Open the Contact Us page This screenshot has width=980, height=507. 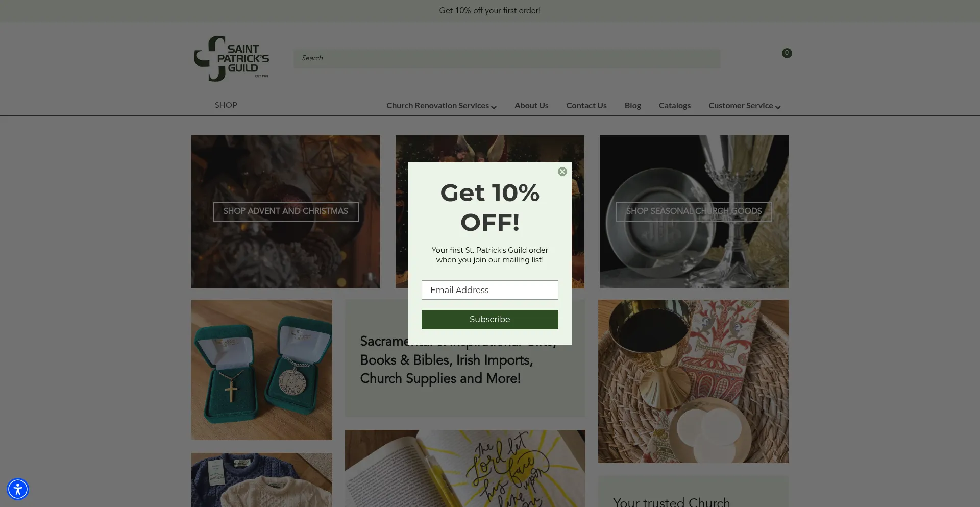586,106
